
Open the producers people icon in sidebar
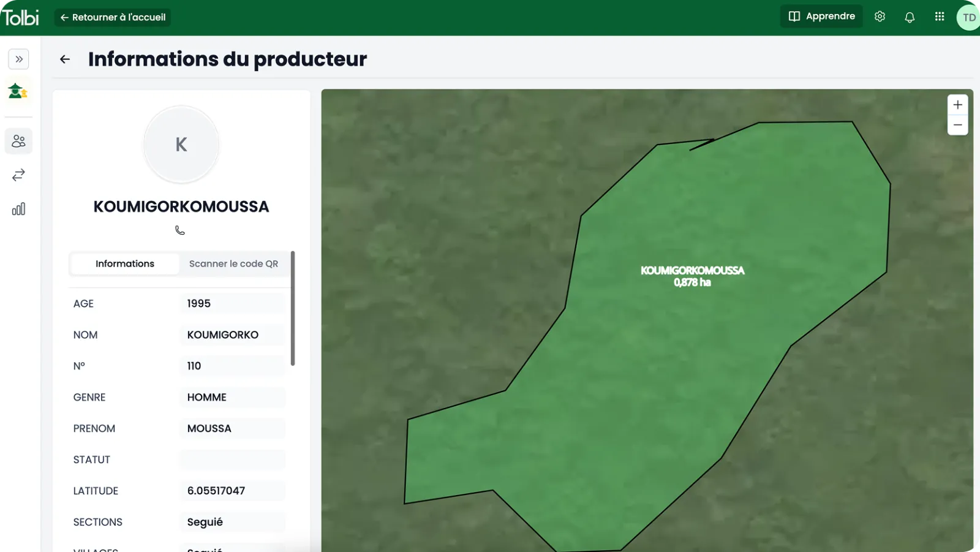tap(18, 141)
